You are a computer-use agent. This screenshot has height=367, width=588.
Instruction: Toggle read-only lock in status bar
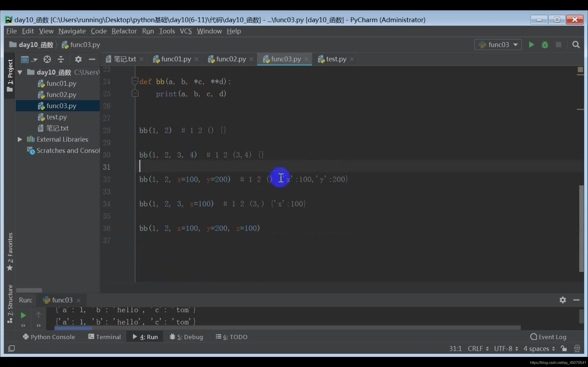[x=564, y=349]
